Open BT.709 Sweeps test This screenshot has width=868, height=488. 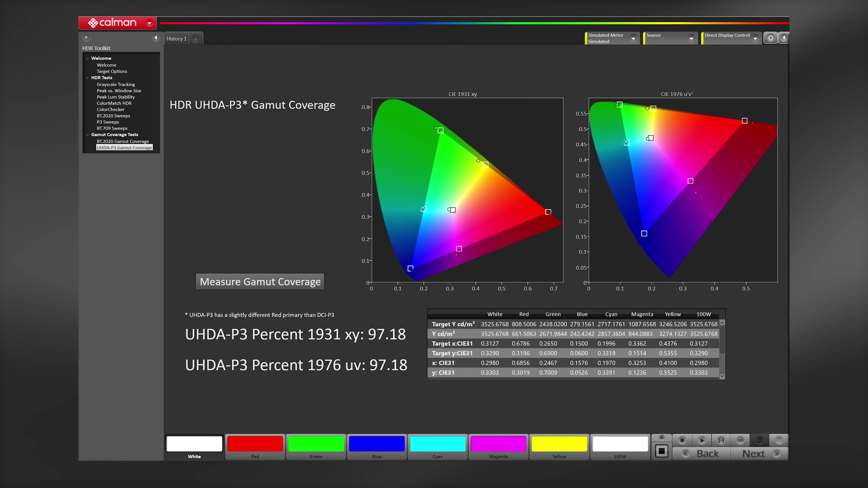tap(112, 128)
